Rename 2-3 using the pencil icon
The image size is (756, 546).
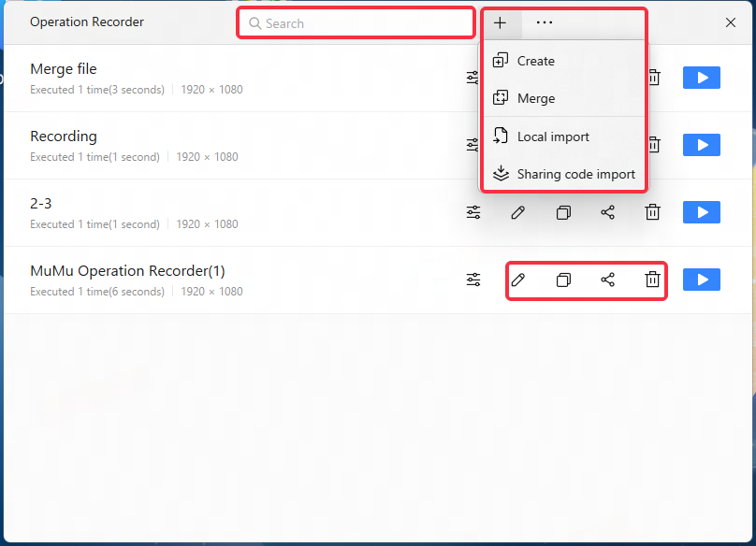click(x=518, y=212)
